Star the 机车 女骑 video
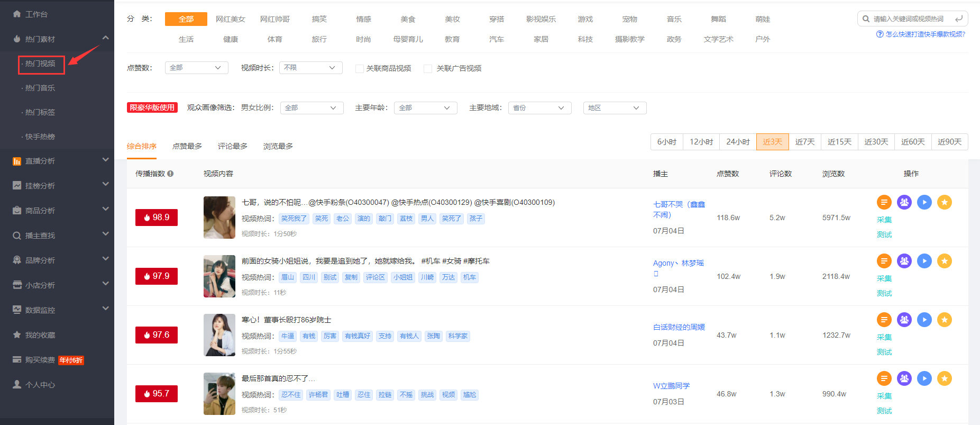The image size is (980, 425). pos(944,261)
